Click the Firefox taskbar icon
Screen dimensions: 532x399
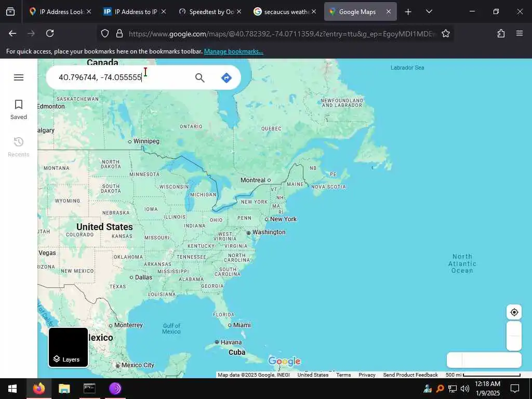[x=39, y=389]
